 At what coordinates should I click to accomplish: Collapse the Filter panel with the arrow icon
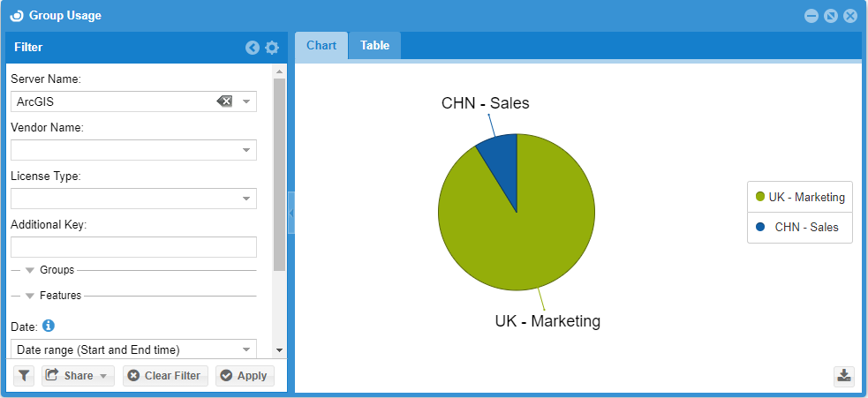click(253, 48)
